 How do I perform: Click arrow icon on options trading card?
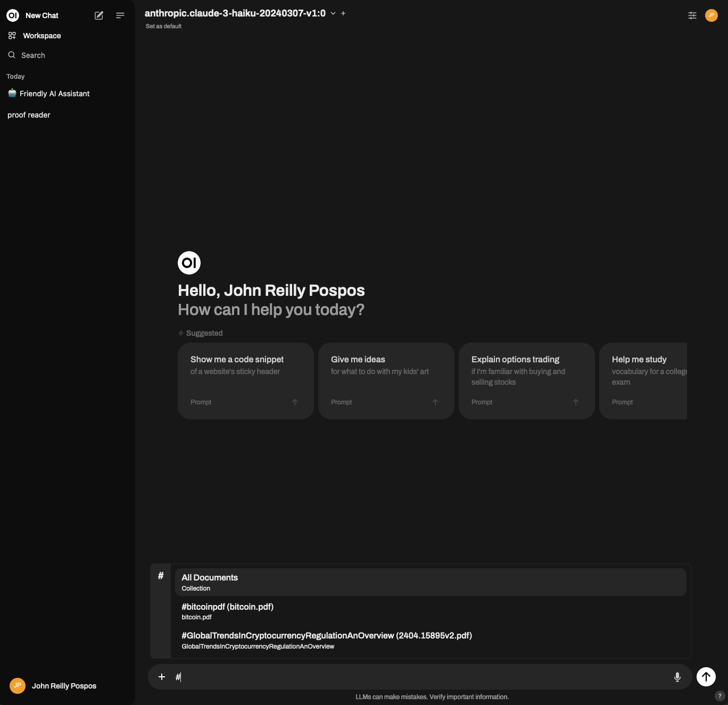pyautogui.click(x=576, y=402)
